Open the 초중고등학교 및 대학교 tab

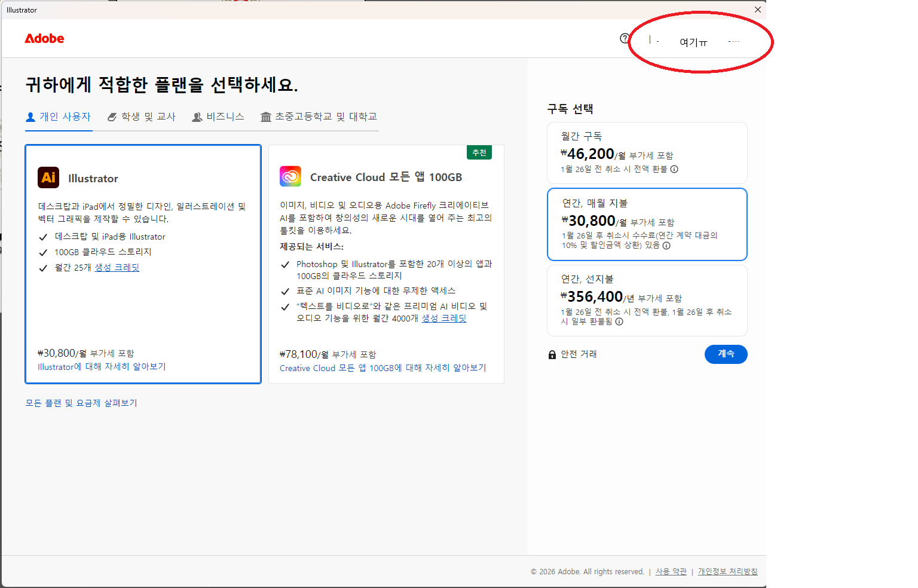click(x=319, y=117)
